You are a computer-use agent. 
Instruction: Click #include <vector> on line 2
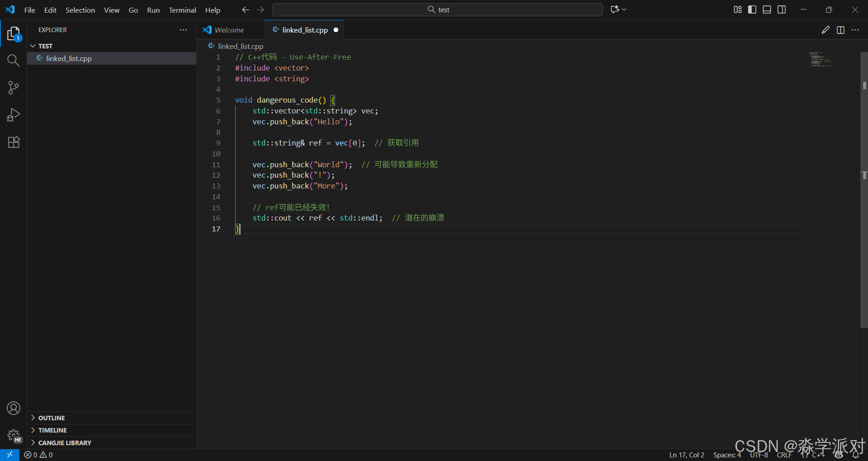point(272,68)
